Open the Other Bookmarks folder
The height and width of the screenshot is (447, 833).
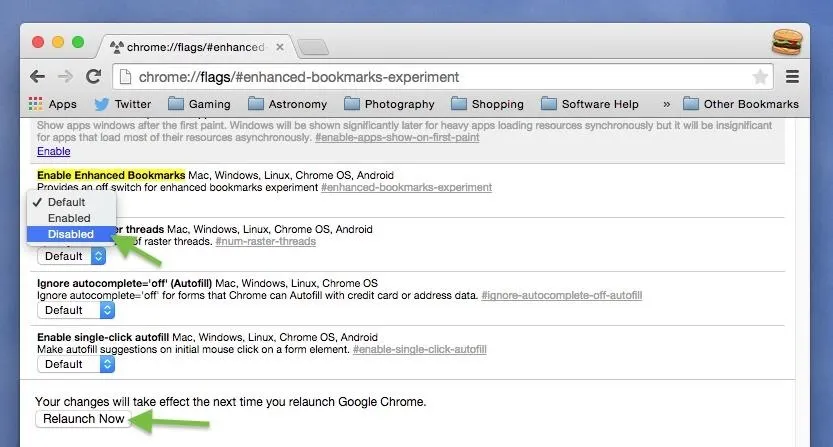coord(741,104)
